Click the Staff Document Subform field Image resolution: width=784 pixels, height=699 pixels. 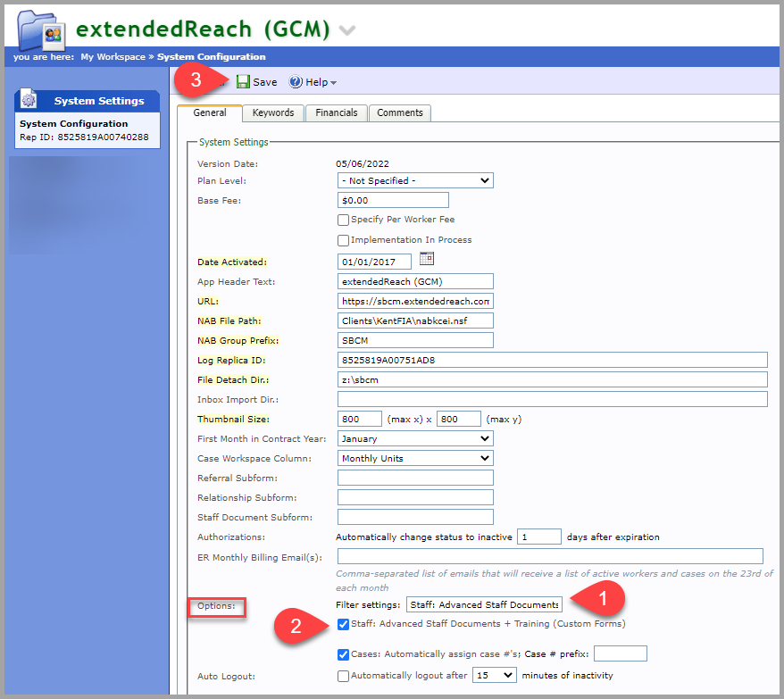coord(415,517)
